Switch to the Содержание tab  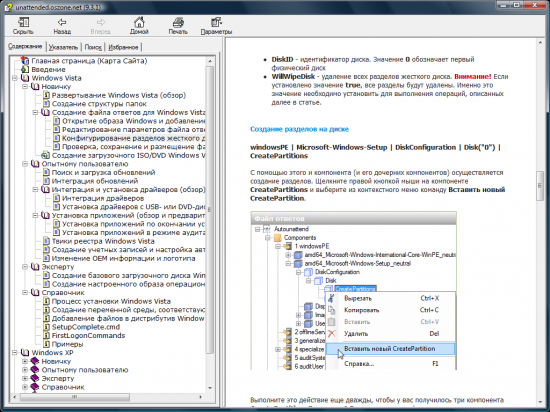pos(26,46)
